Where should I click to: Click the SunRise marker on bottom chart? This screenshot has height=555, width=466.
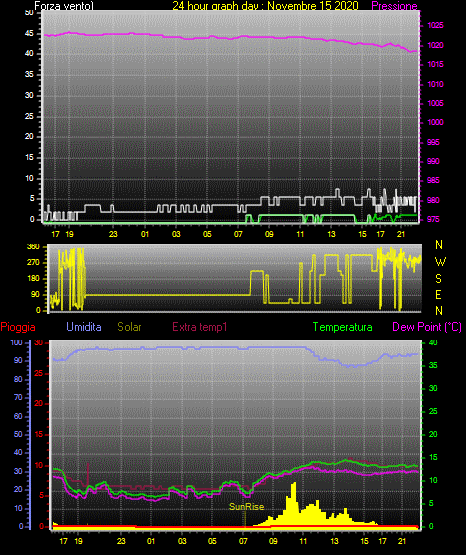click(x=247, y=507)
